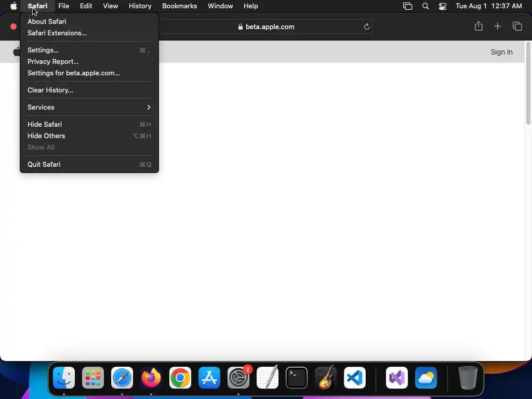Open a new tab with the plus icon
The image size is (532, 399).
497,26
